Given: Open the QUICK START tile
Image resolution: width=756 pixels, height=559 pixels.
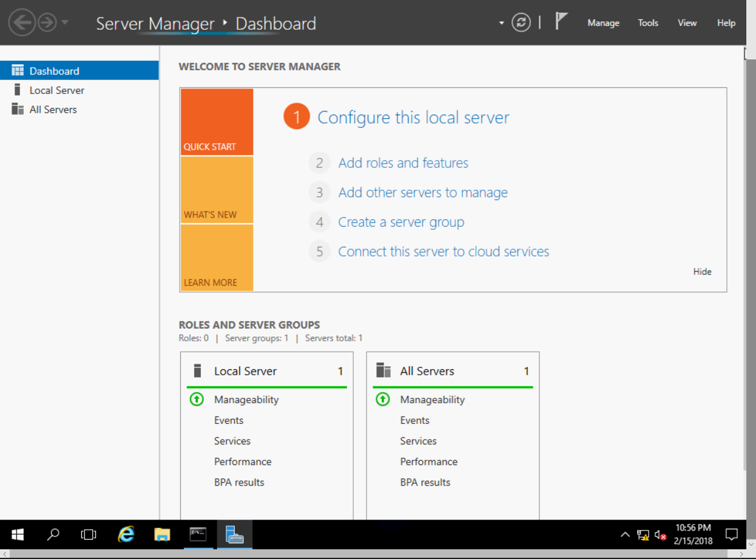Looking at the screenshot, I should pos(217,122).
